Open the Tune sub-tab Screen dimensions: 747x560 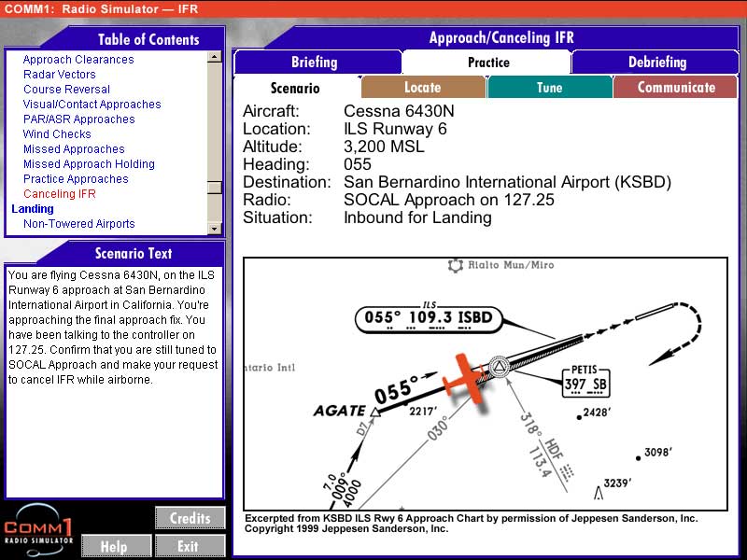point(549,88)
